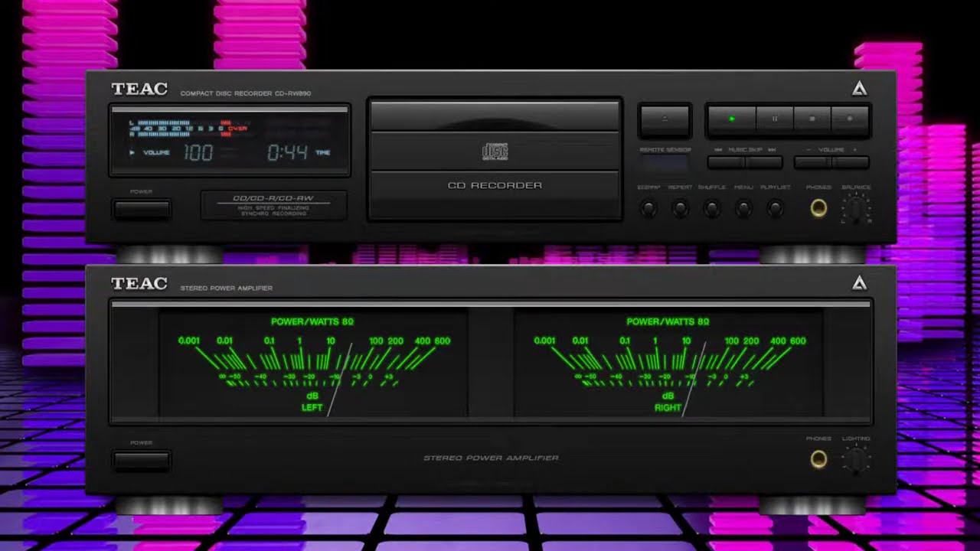This screenshot has height=551, width=980.
Task: Eject the disc using the Eject button
Action: coord(665,120)
